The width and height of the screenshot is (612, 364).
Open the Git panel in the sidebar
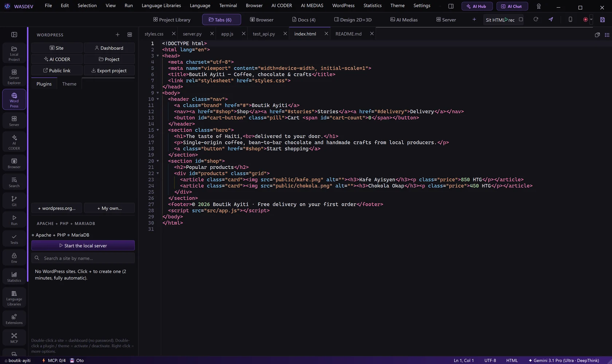14,201
